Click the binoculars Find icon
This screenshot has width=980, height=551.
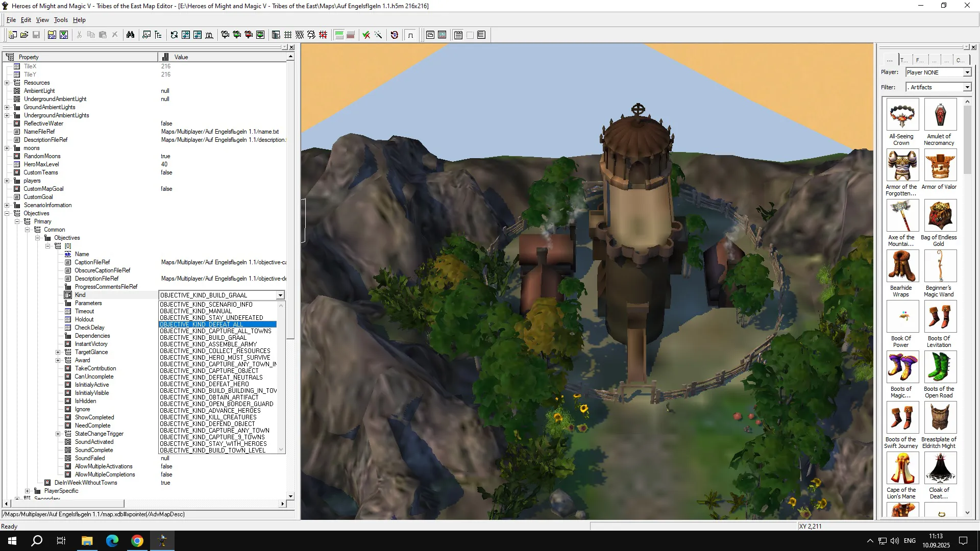point(131,35)
